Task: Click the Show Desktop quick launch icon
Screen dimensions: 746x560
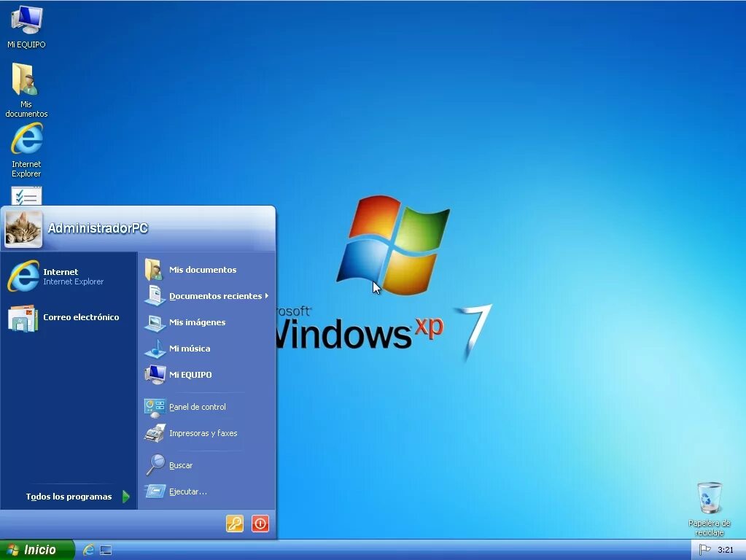Action: [x=106, y=551]
